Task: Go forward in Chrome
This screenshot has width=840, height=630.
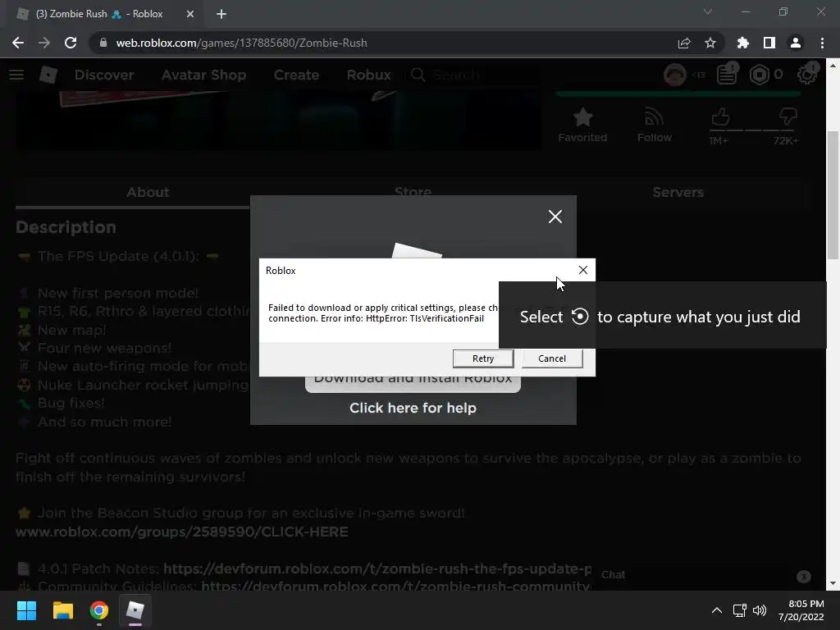Action: pyautogui.click(x=44, y=43)
